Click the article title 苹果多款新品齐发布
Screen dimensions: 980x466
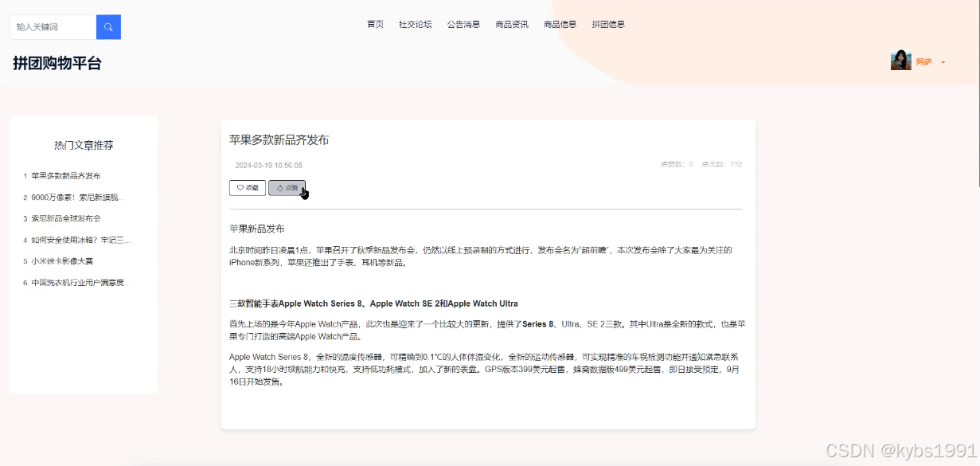[279, 140]
